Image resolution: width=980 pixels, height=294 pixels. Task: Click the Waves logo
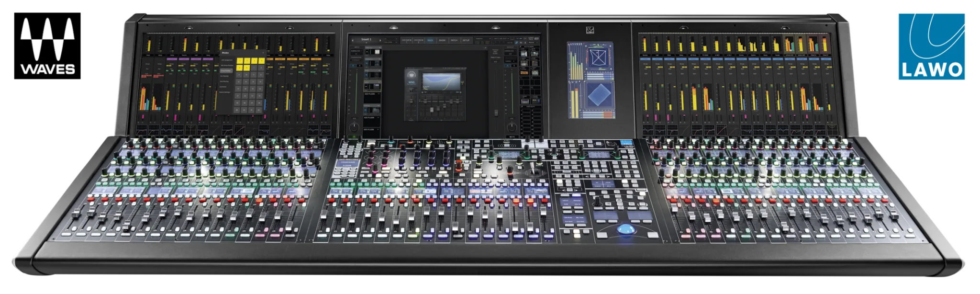click(x=47, y=46)
